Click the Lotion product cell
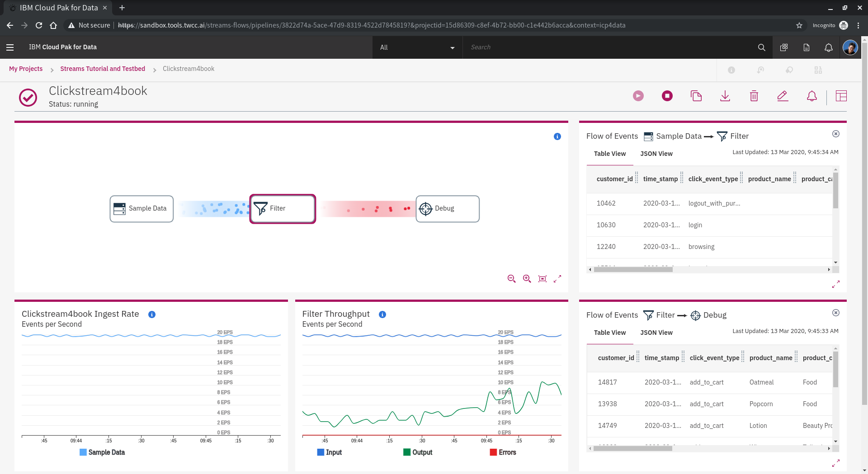This screenshot has width=868, height=474. [x=758, y=426]
